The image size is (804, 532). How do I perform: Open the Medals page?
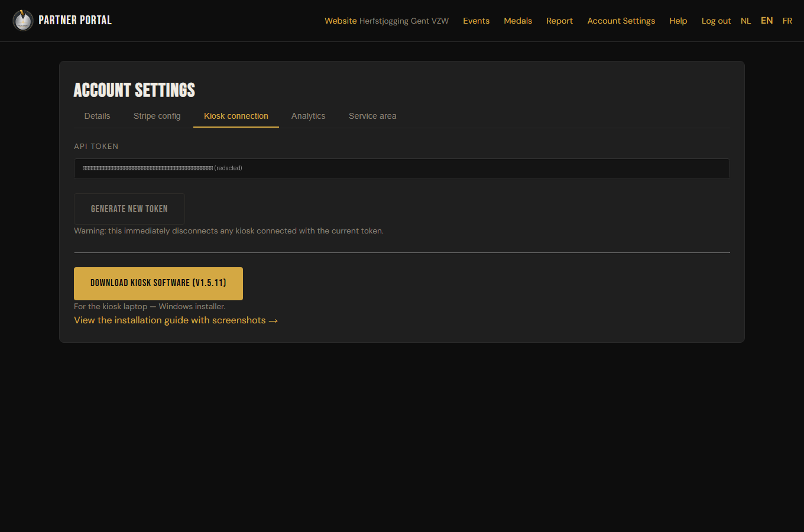tap(518, 21)
